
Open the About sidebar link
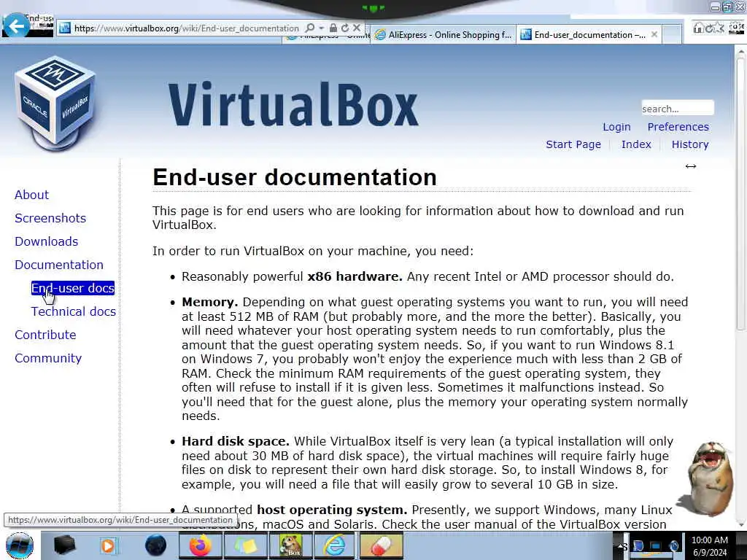click(x=31, y=195)
